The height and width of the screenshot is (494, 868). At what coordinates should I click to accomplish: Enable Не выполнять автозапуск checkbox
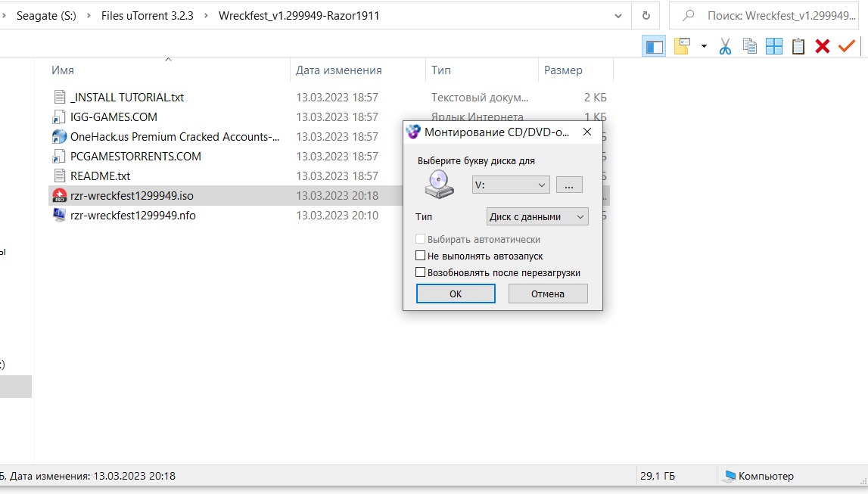[420, 256]
